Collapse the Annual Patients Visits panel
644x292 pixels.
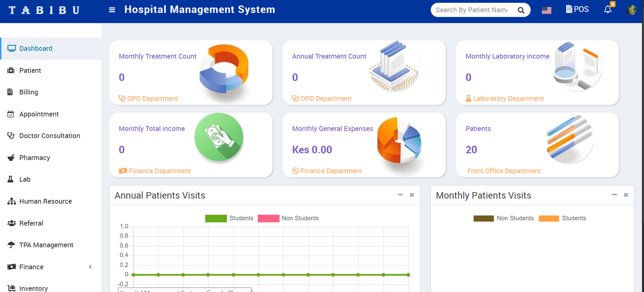click(x=400, y=195)
